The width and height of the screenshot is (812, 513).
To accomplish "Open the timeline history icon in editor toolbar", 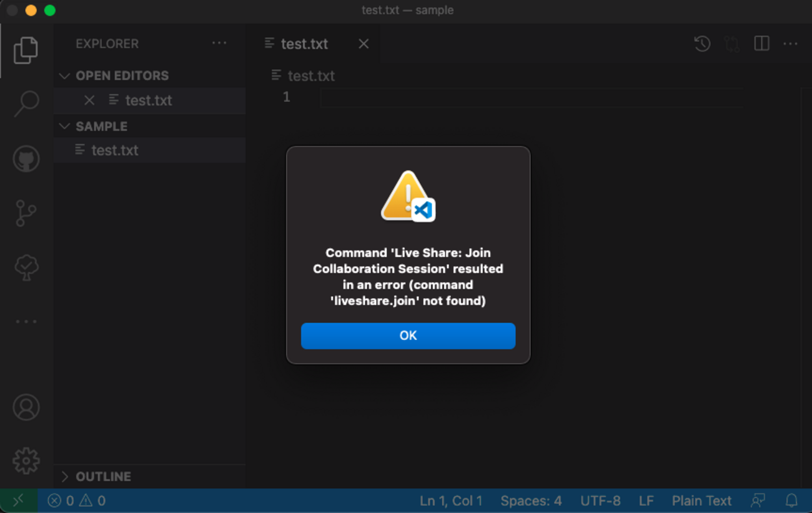I will [702, 44].
